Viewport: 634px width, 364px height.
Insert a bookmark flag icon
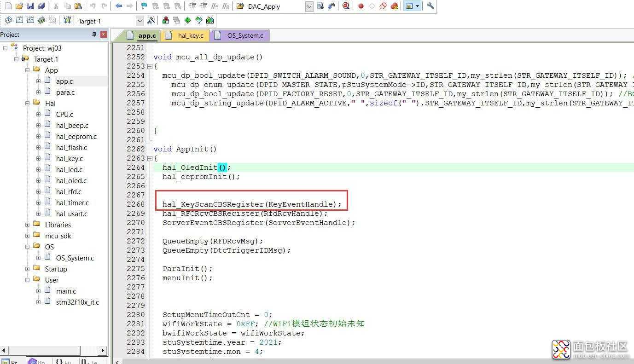[x=144, y=6]
